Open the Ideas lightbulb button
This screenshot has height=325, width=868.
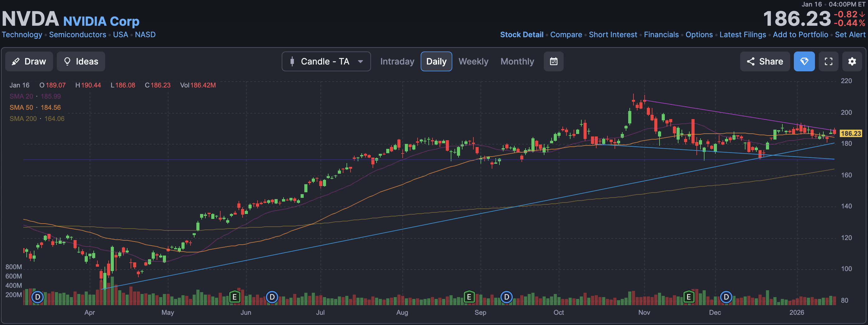tap(81, 61)
